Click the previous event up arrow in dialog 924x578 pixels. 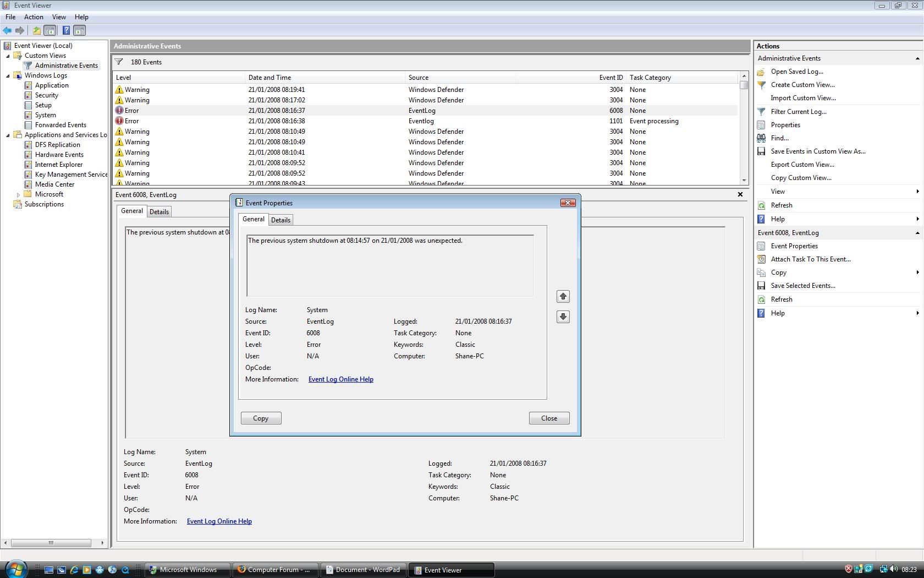coord(563,297)
